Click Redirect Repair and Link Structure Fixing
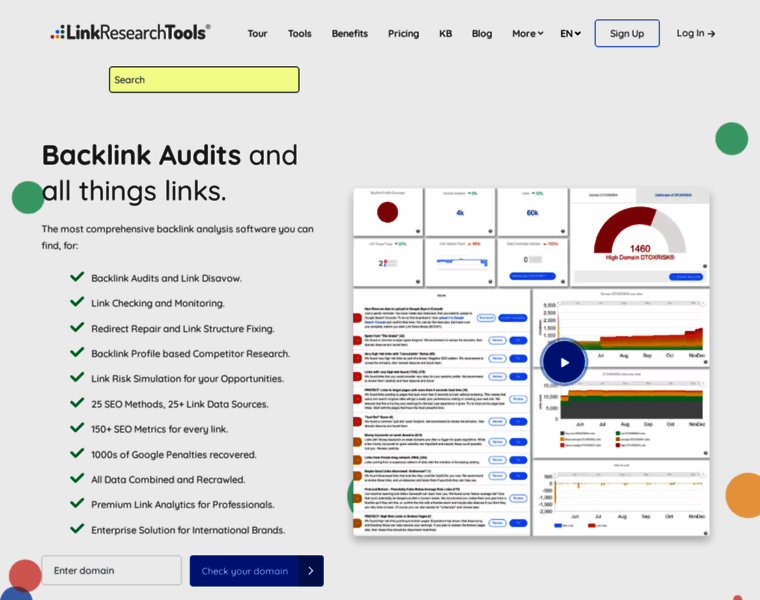 point(183,329)
